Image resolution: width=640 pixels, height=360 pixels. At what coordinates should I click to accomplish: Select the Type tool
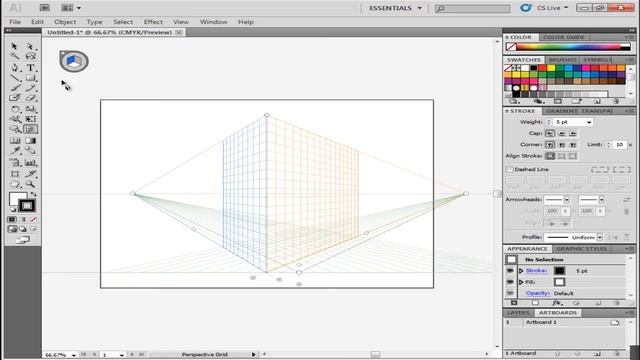[x=30, y=67]
